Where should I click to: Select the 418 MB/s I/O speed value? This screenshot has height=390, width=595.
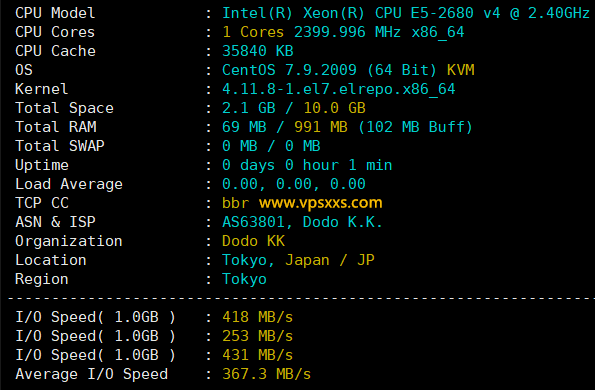258,317
